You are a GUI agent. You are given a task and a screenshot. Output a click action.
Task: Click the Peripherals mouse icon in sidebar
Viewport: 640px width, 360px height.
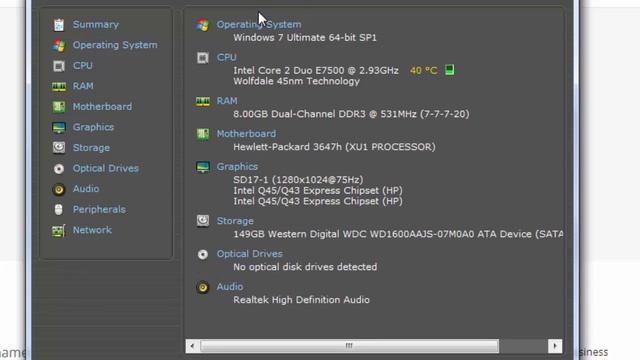tap(59, 209)
